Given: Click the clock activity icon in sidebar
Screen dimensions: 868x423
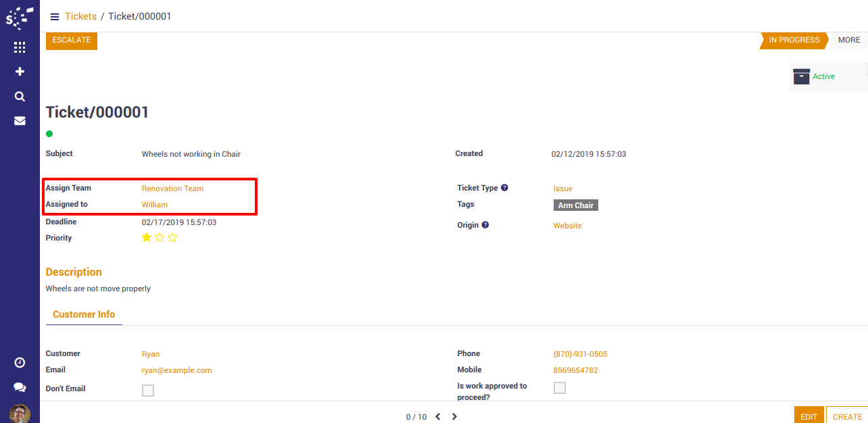Looking at the screenshot, I should point(20,363).
